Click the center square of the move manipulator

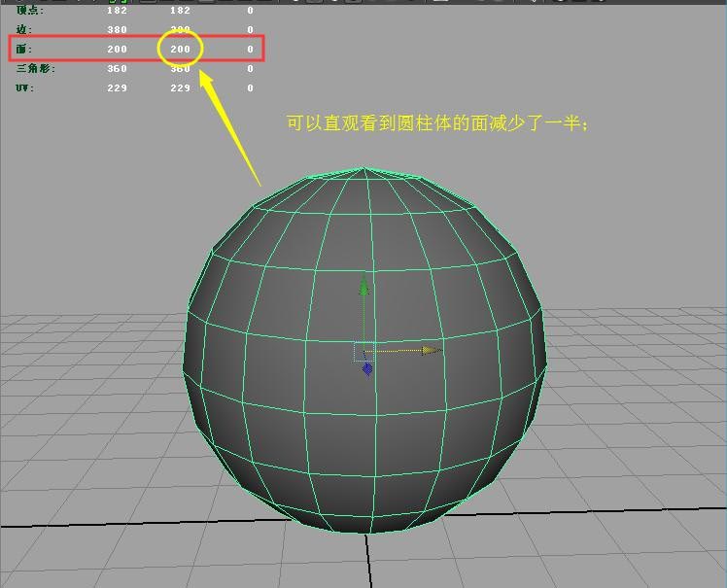[x=363, y=352]
